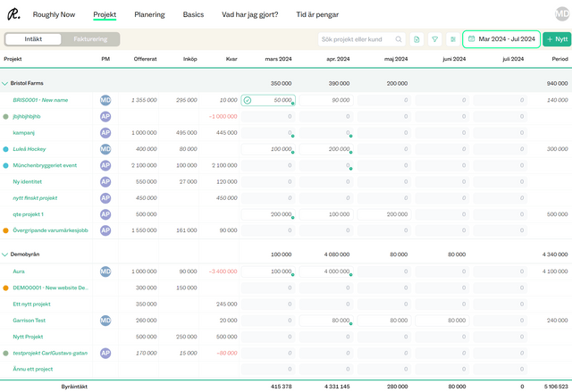Click PM avatar for nytt finskt projekt

pos(105,198)
